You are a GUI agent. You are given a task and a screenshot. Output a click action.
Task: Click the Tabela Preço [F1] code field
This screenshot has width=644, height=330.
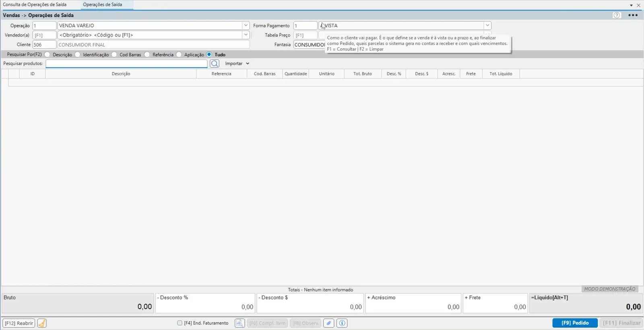click(305, 35)
